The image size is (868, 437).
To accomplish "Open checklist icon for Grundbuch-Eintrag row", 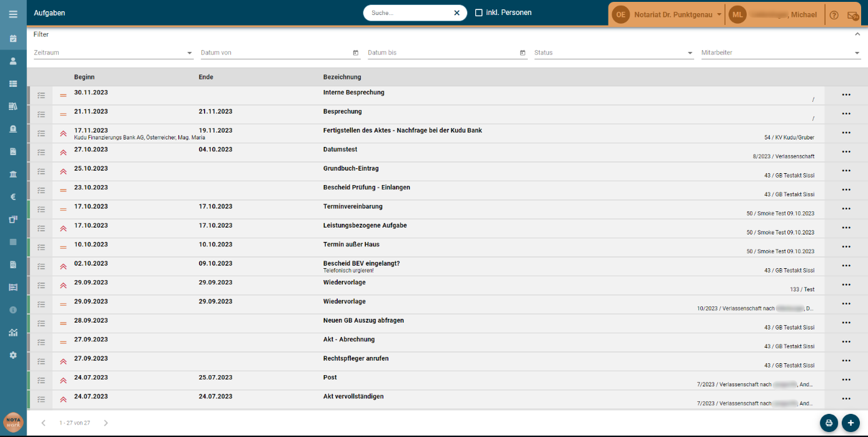I will coord(41,171).
